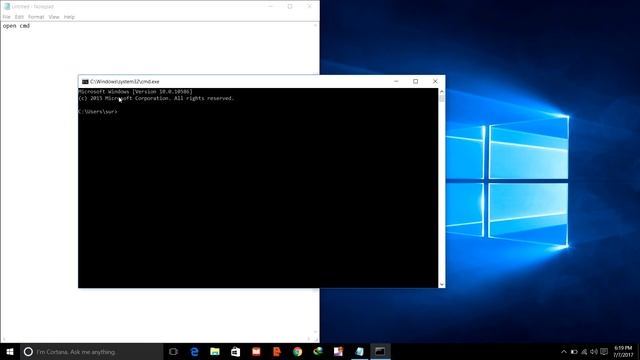Open Notepad's File menu
Screen dimensions: 640x360
(x=7, y=17)
